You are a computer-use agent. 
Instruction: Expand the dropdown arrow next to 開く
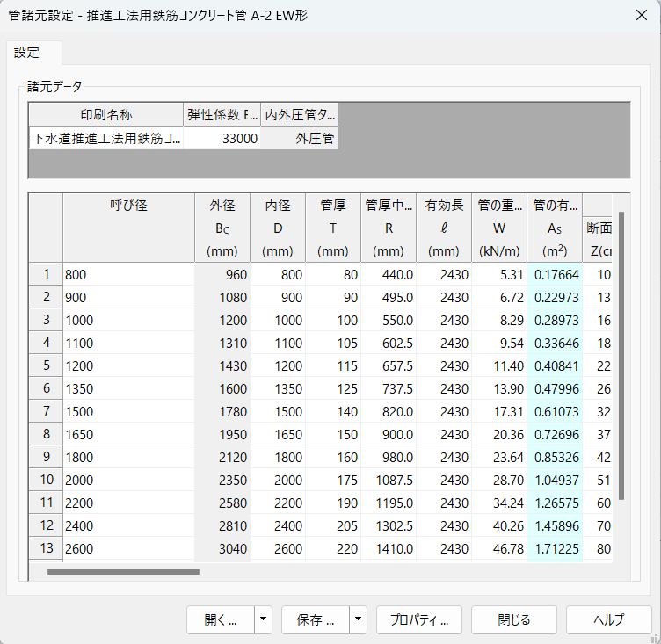[263, 619]
